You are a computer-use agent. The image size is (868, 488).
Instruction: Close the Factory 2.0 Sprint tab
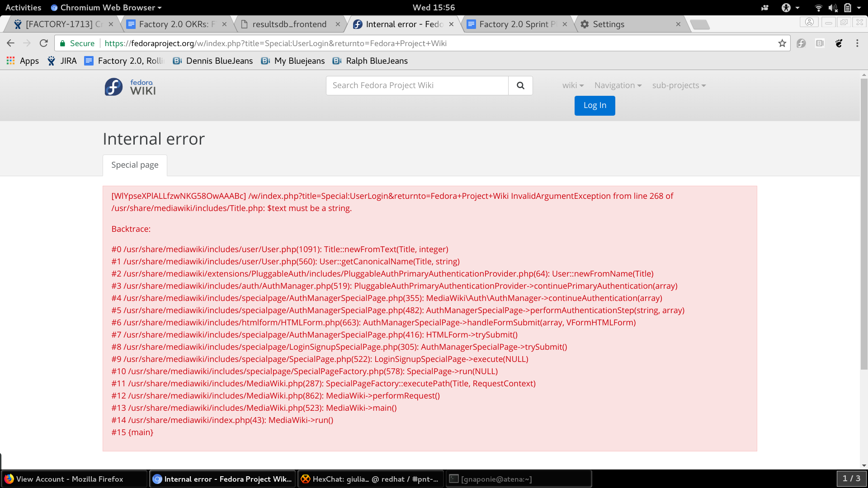565,24
